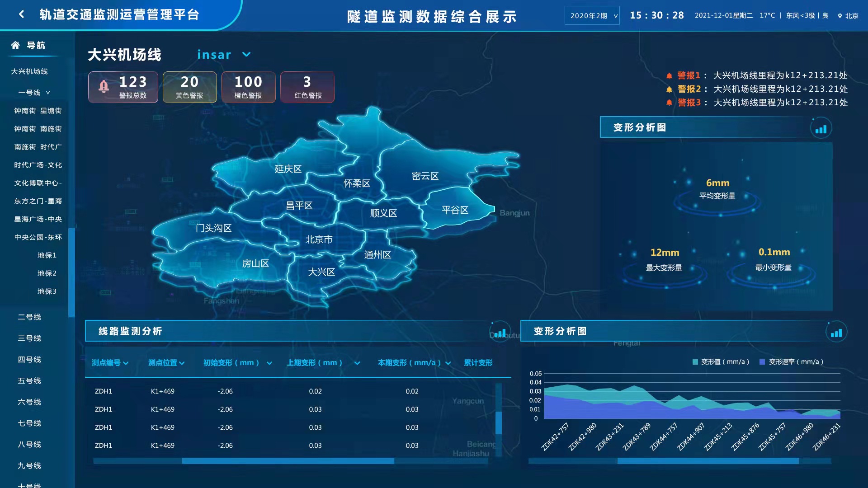Screen dimensions: 868x488
Task: Click the back arrow icon in the header
Action: [x=21, y=14]
